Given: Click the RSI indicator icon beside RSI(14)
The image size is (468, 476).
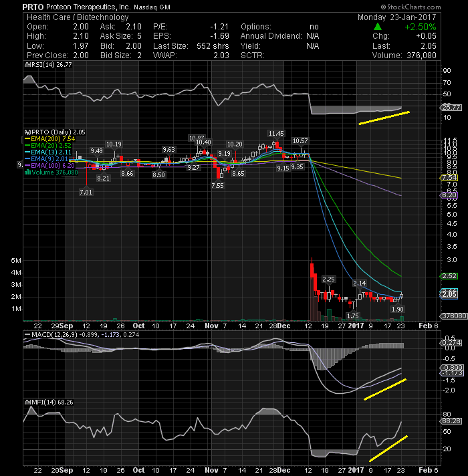Looking at the screenshot, I should point(27,65).
